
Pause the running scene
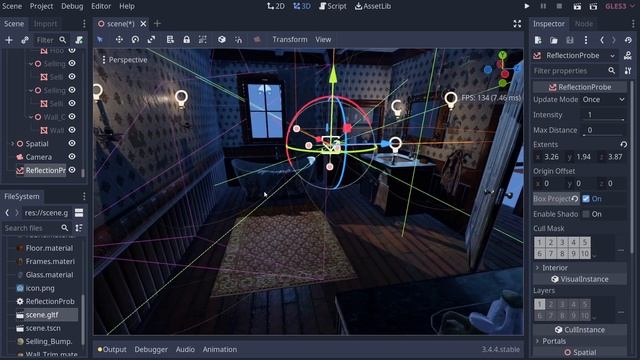point(543,6)
